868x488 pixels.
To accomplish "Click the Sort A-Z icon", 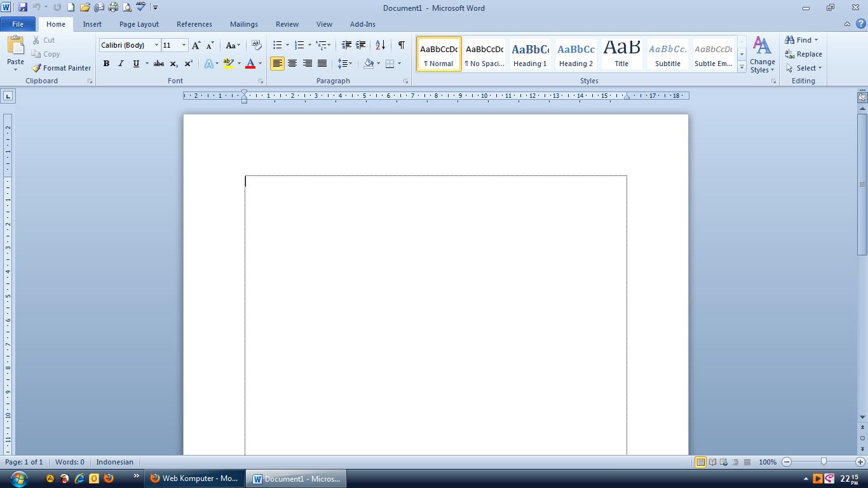I will pos(380,45).
